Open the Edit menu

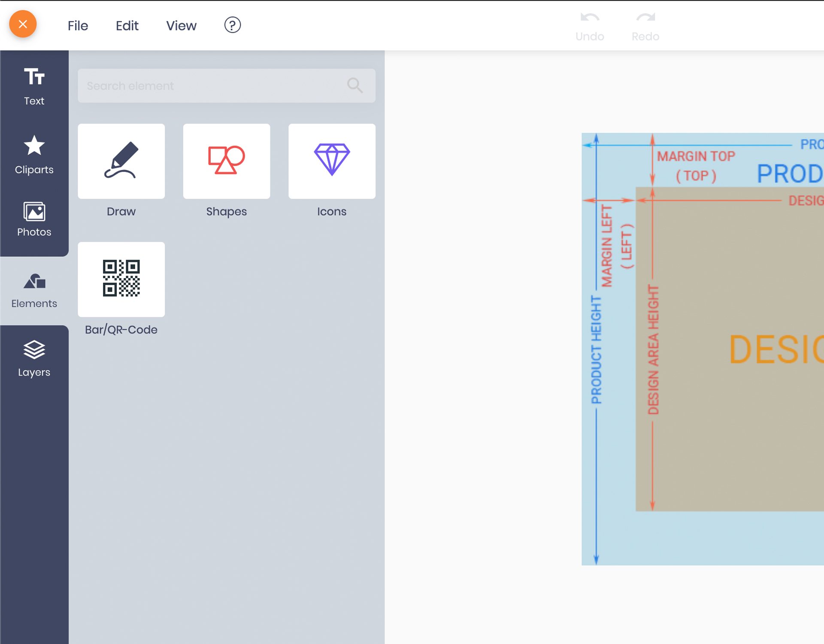point(127,25)
